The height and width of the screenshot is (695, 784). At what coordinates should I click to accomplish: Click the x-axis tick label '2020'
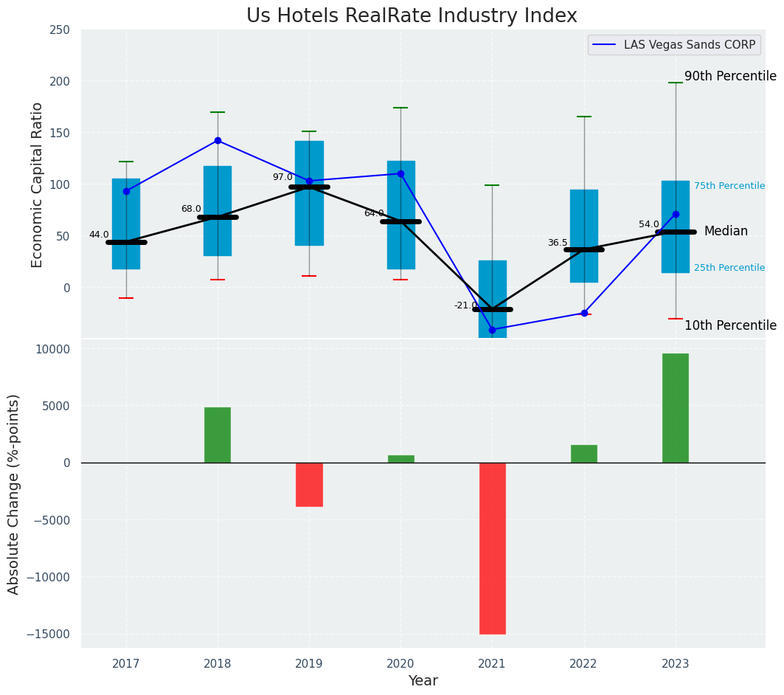pos(400,664)
